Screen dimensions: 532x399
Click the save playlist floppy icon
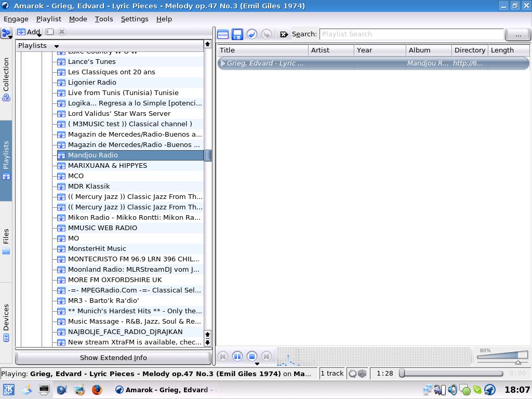pos(237,34)
